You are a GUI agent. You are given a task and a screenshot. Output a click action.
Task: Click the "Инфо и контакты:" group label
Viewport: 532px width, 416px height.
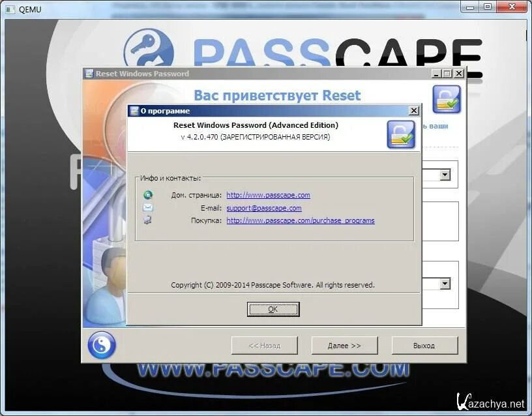pos(170,178)
